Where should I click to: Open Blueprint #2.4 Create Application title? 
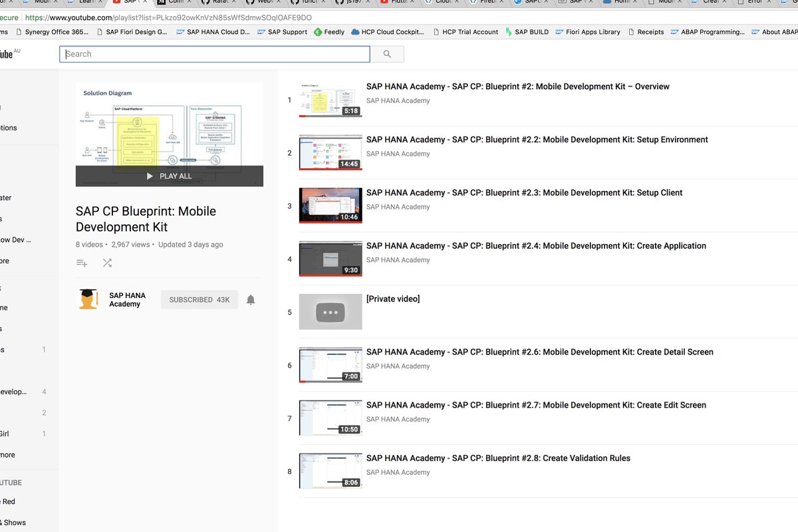[x=536, y=246]
